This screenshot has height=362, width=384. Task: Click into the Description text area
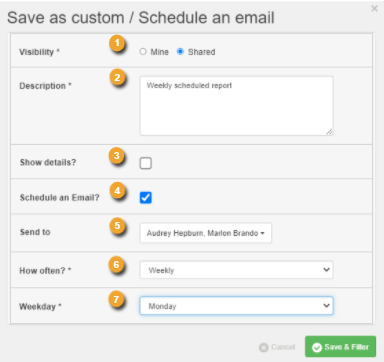click(x=236, y=106)
